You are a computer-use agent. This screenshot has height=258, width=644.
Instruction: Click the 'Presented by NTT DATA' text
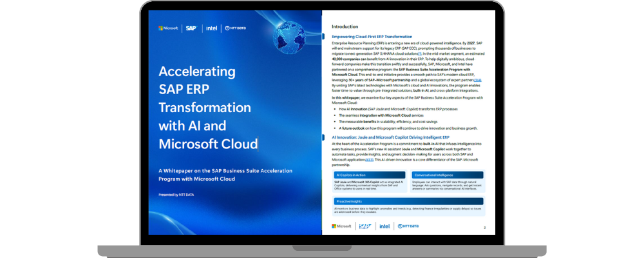click(x=176, y=195)
